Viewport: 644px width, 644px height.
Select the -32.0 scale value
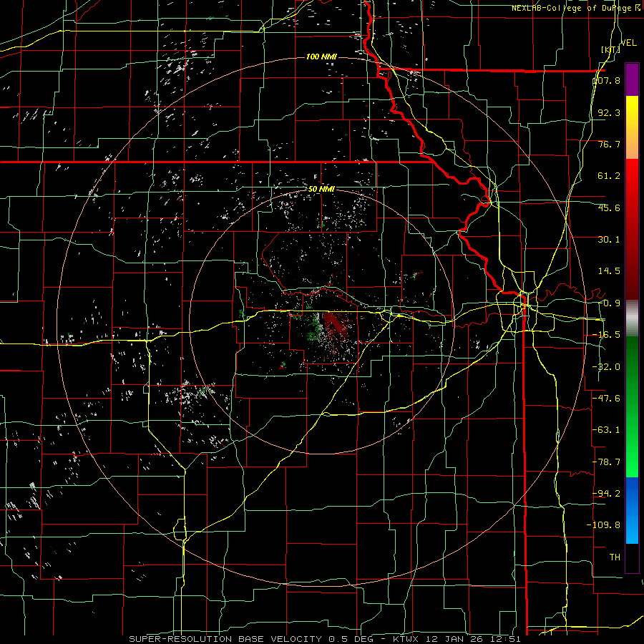607,367
